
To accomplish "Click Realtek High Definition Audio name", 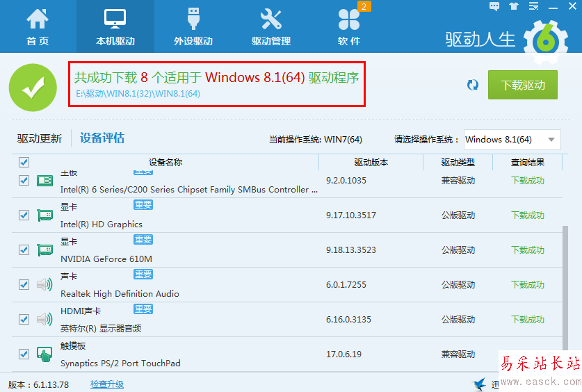I will tap(120, 294).
